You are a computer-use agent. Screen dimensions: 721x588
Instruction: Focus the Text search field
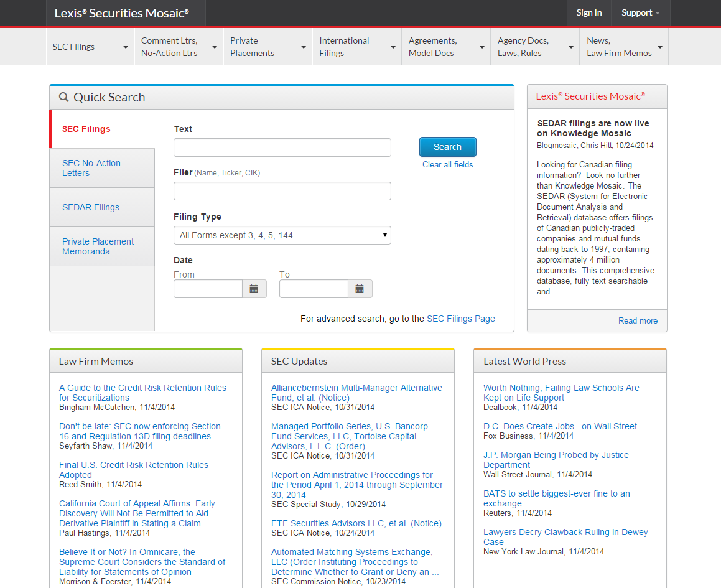(x=282, y=147)
